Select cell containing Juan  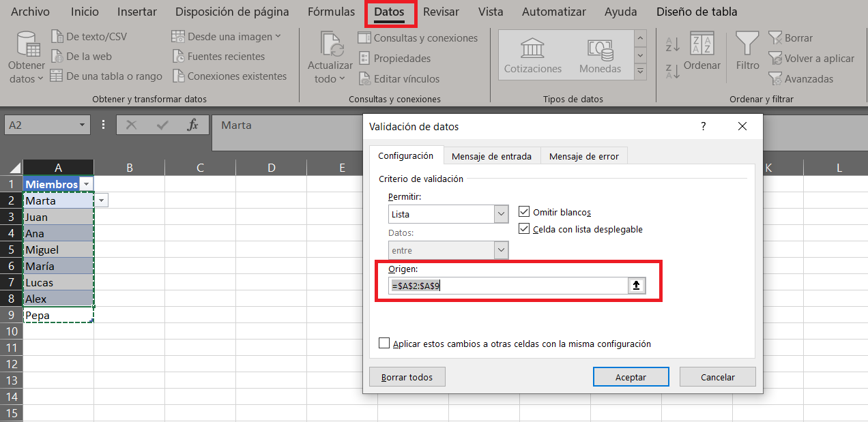point(58,217)
